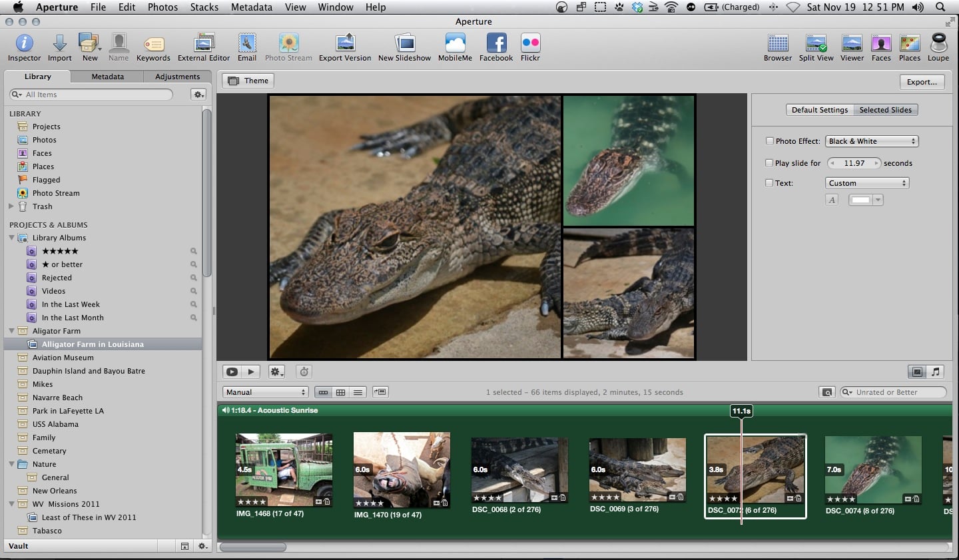
Task: Collapse the WV Missions 2011 project
Action: coord(11,504)
